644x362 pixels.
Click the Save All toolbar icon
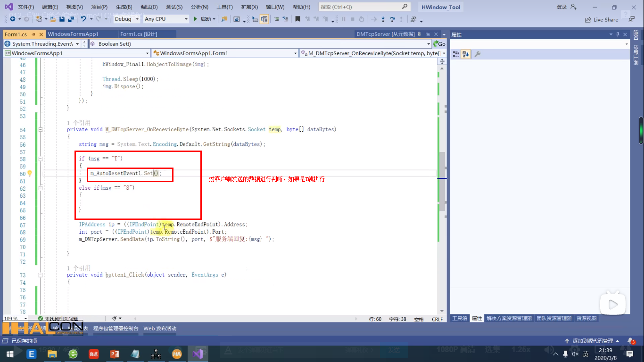70,19
